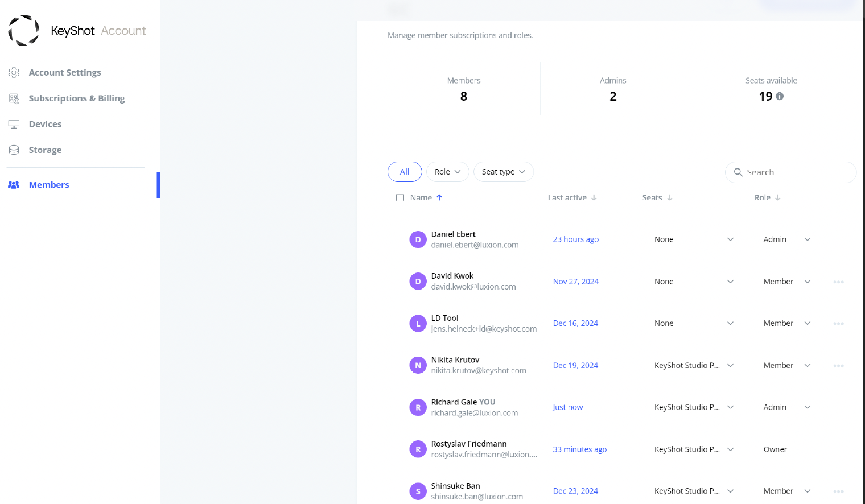Viewport: 865px width, 504px height.
Task: Open the Seat type filter dropdown
Action: pyautogui.click(x=504, y=172)
